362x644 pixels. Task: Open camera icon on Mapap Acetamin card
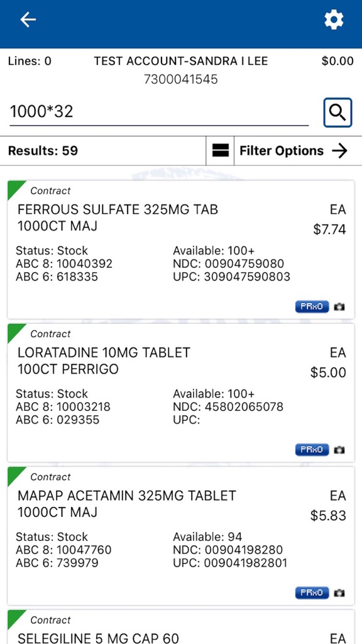339,592
